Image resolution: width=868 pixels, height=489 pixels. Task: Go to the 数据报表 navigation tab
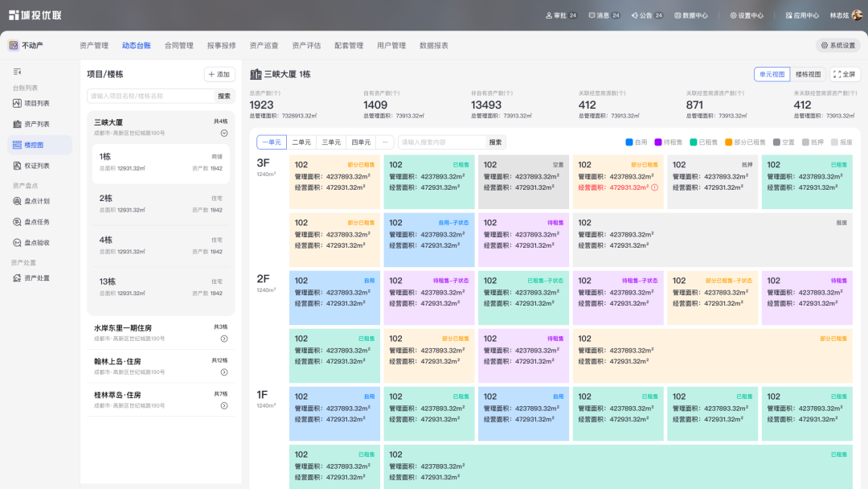pos(434,46)
